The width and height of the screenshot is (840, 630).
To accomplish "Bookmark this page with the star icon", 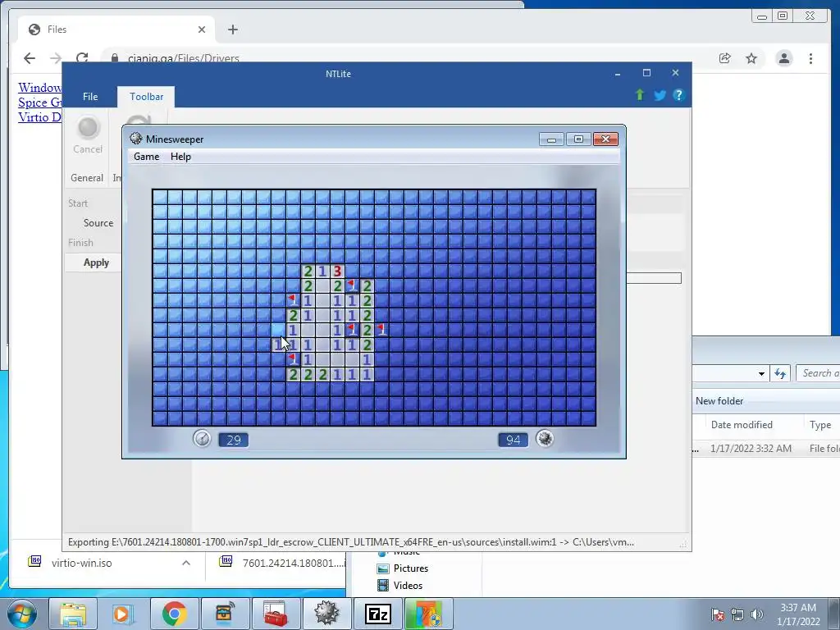I will click(751, 58).
